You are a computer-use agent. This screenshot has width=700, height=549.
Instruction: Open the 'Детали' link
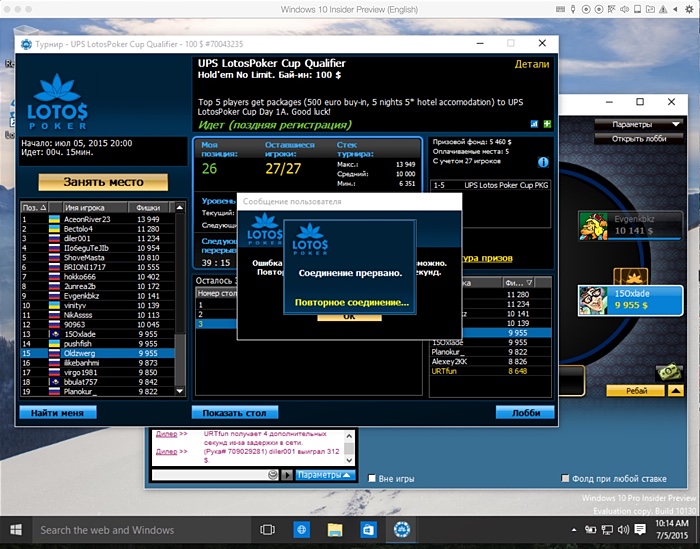[532, 64]
